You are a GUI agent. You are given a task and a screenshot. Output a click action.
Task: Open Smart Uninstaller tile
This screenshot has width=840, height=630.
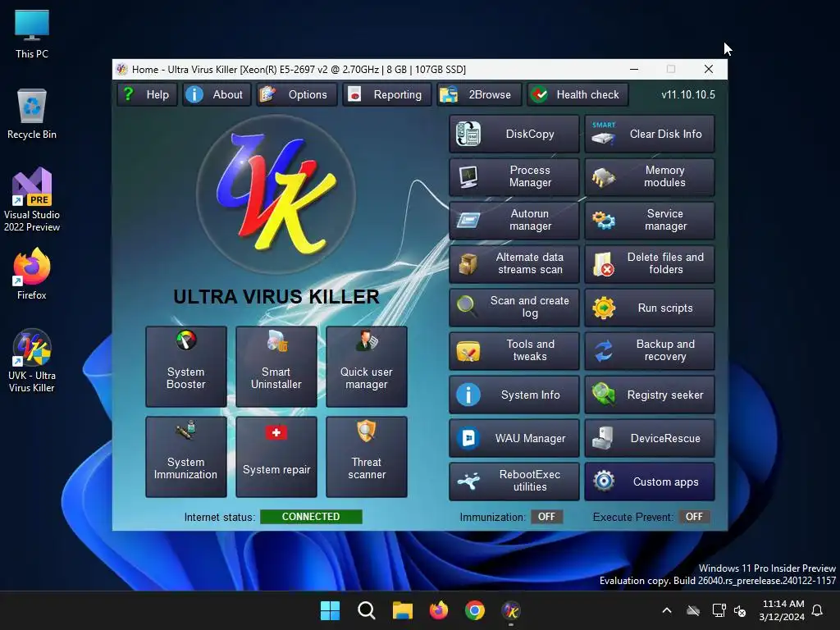coord(276,367)
